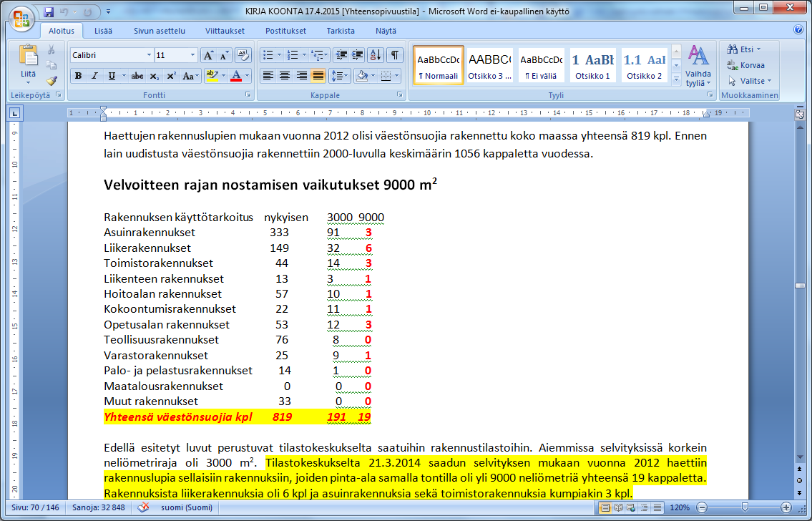The height and width of the screenshot is (521, 812).
Task: Click the zoom slider handle
Action: (745, 507)
